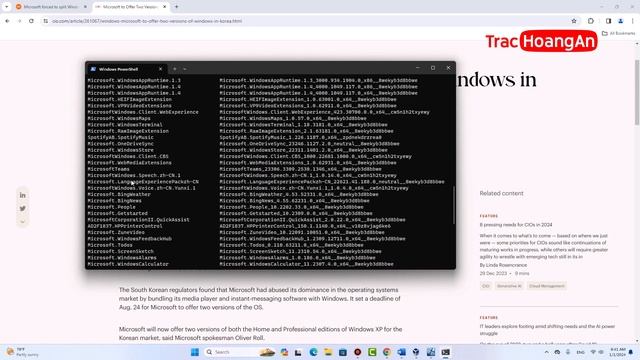Open the Chrome extensions puzzle icon

[x=591, y=21]
